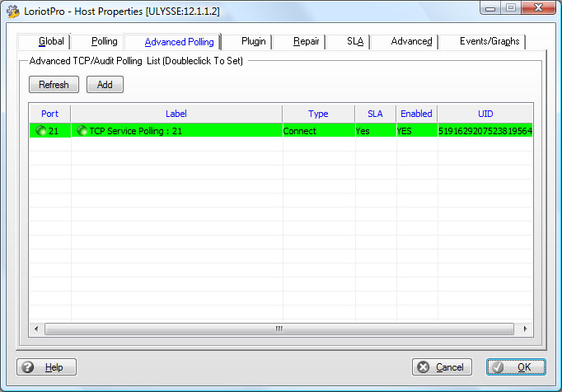Select 'TCP Service Polling : 21' row label
Image resolution: width=562 pixels, height=392 pixels.
[135, 131]
